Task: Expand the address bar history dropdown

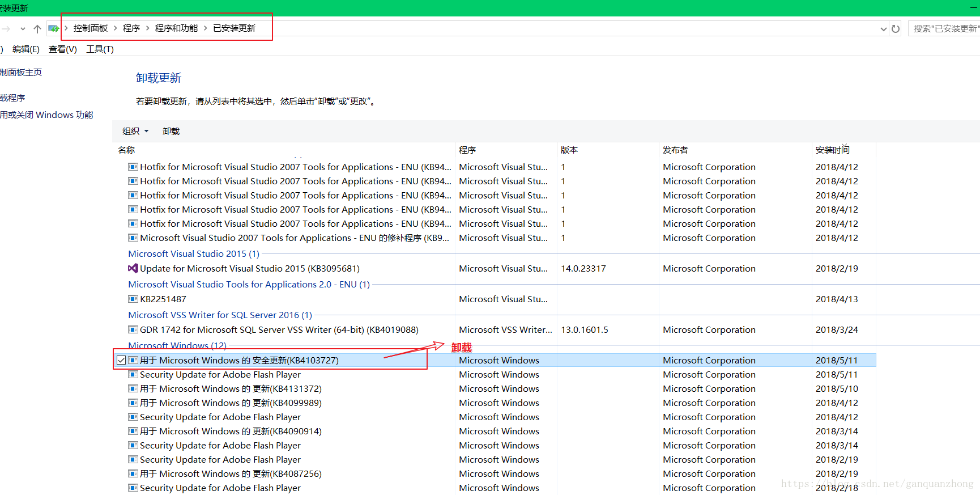Action: [x=884, y=29]
